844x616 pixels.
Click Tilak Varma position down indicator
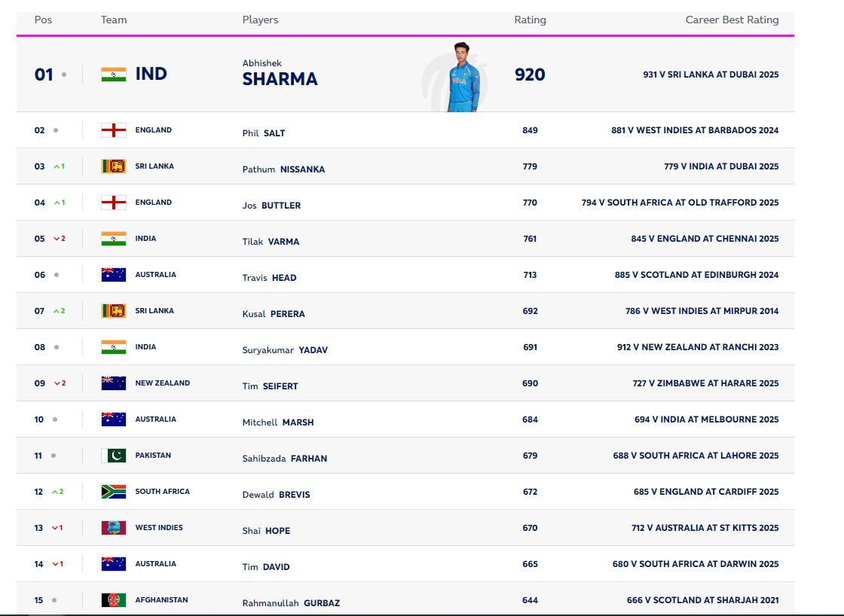pyautogui.click(x=59, y=239)
